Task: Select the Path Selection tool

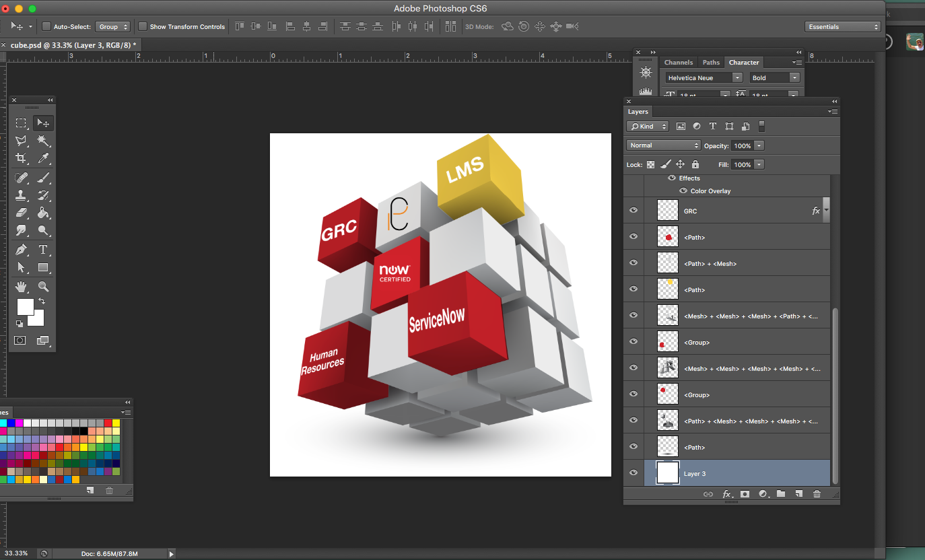Action: (21, 267)
